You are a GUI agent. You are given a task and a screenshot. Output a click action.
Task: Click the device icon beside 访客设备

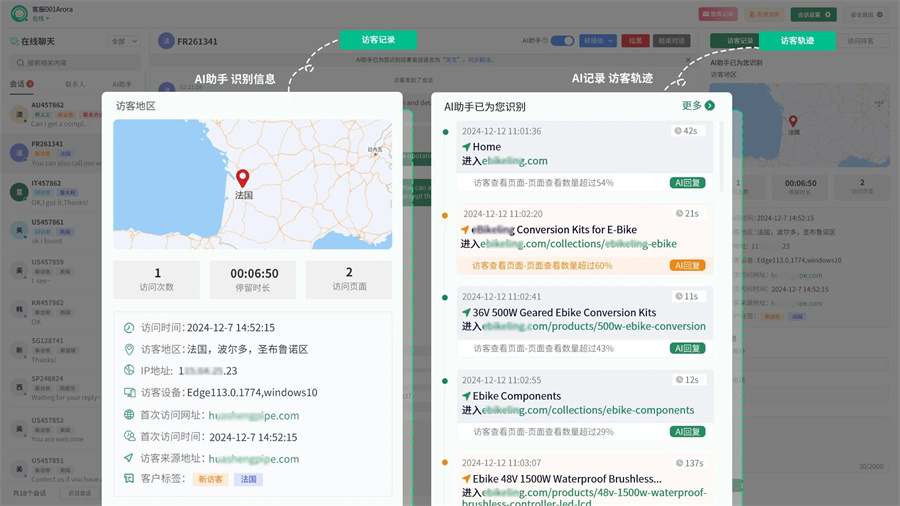click(x=128, y=393)
